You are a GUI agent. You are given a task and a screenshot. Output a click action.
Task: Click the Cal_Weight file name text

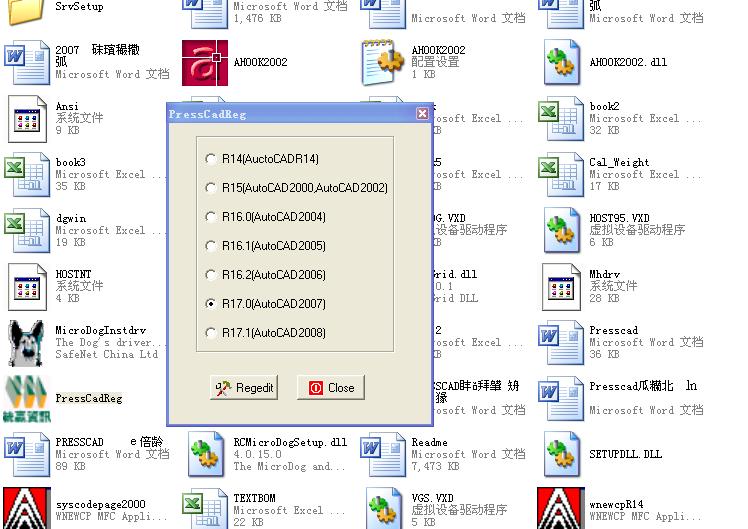coord(619,163)
